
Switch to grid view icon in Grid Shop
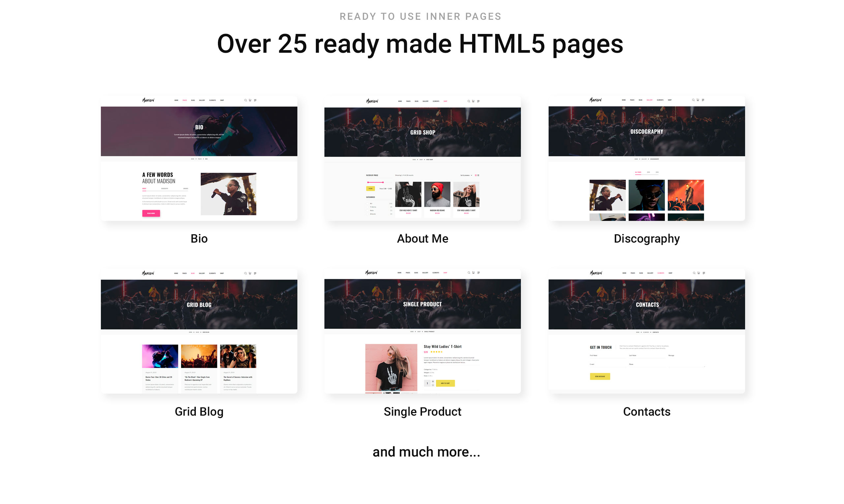[x=476, y=176]
